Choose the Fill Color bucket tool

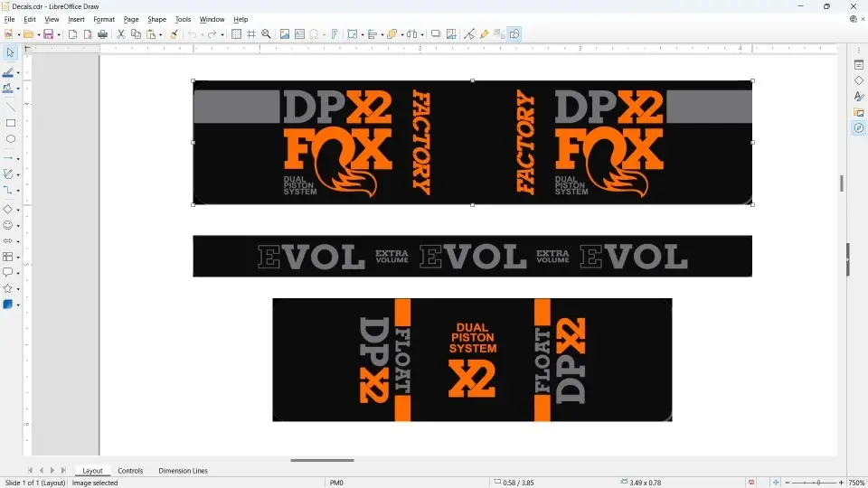point(8,88)
